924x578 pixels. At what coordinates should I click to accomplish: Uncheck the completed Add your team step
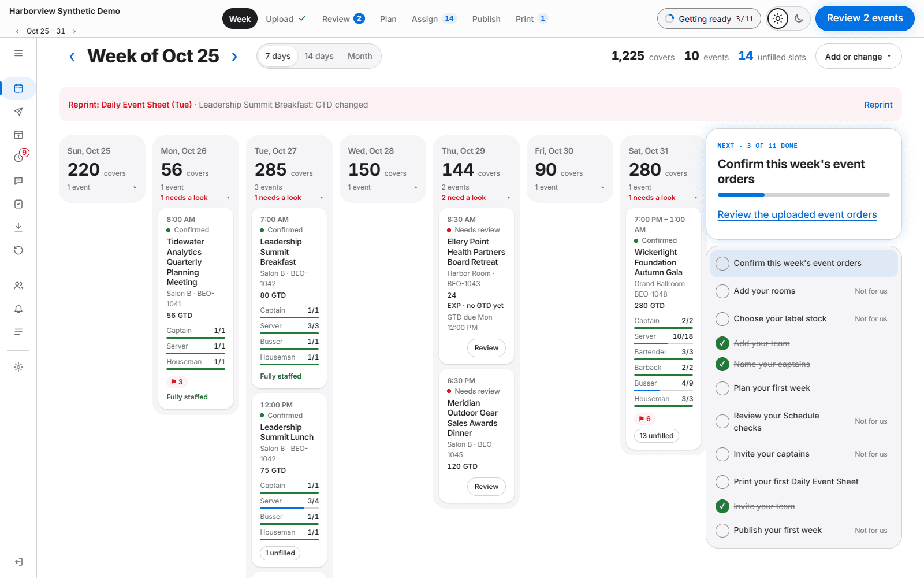722,343
